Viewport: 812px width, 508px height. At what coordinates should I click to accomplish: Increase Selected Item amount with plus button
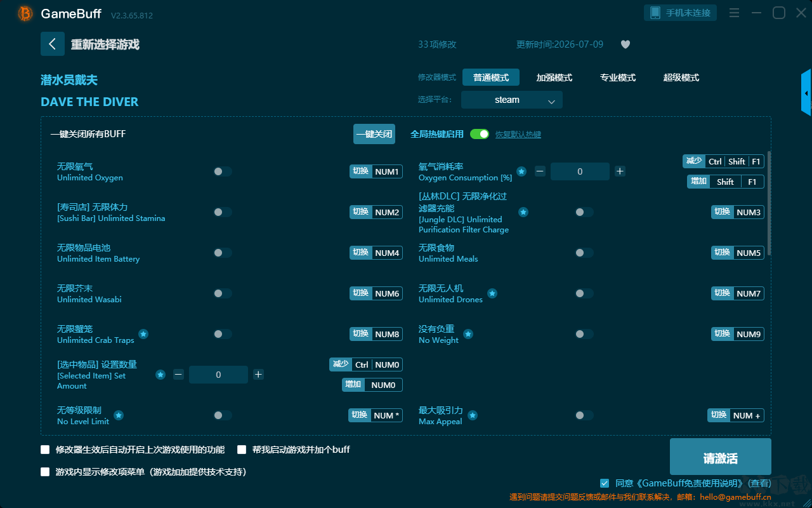(258, 375)
